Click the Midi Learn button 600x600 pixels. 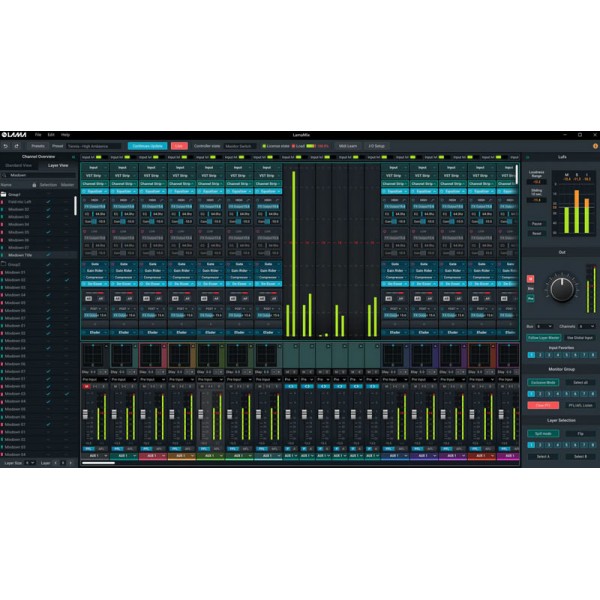[x=348, y=146]
